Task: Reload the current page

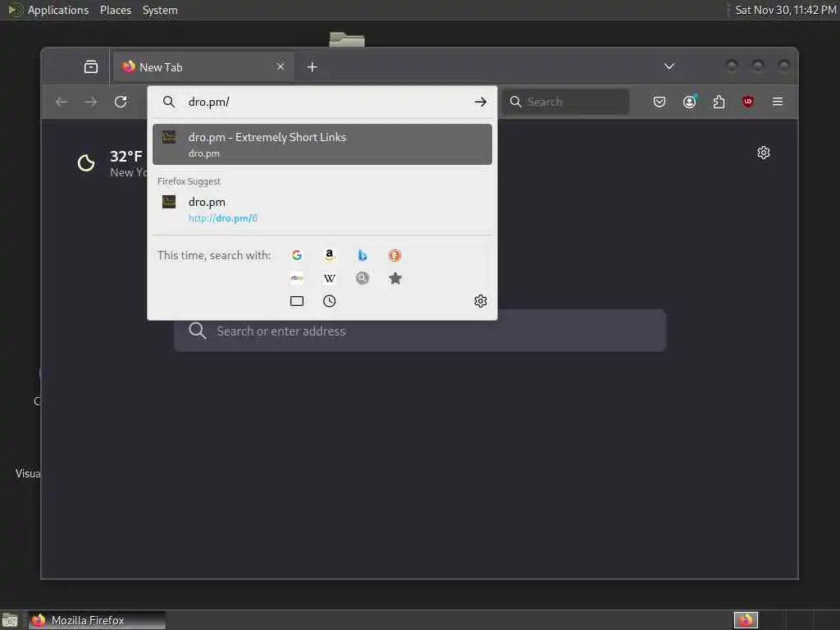Action: (x=121, y=102)
